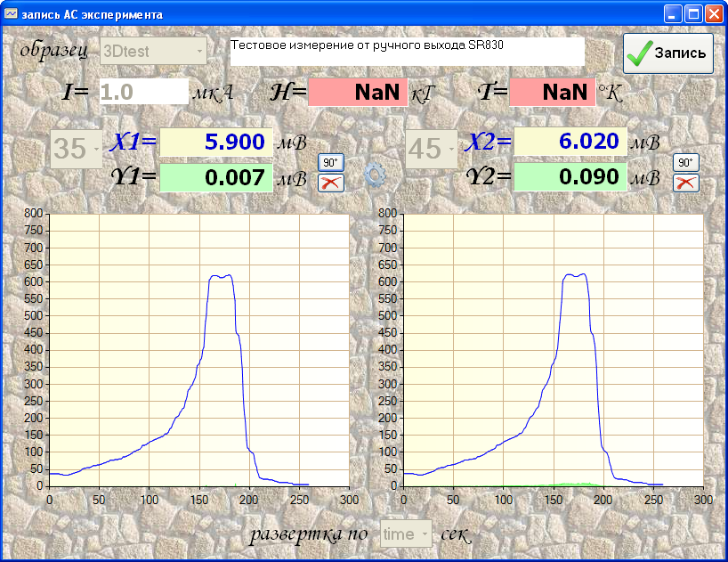
Task: Click the развертка по label
Action: [309, 535]
